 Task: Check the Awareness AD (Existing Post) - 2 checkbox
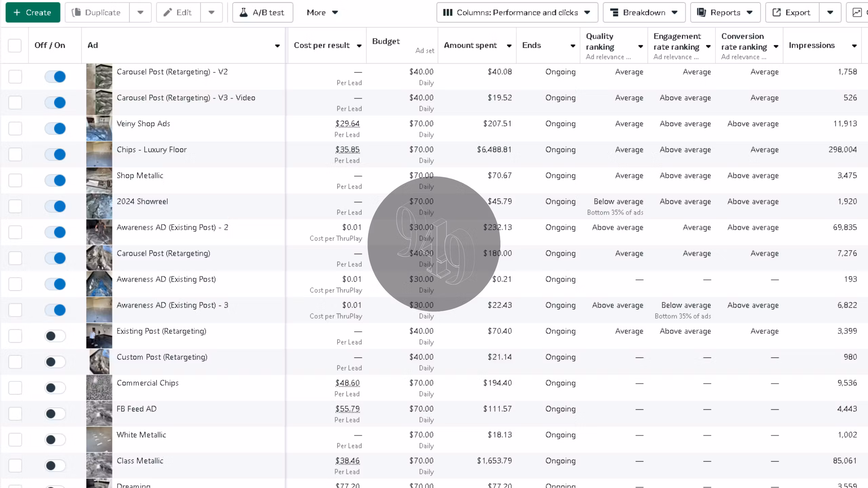pyautogui.click(x=15, y=232)
